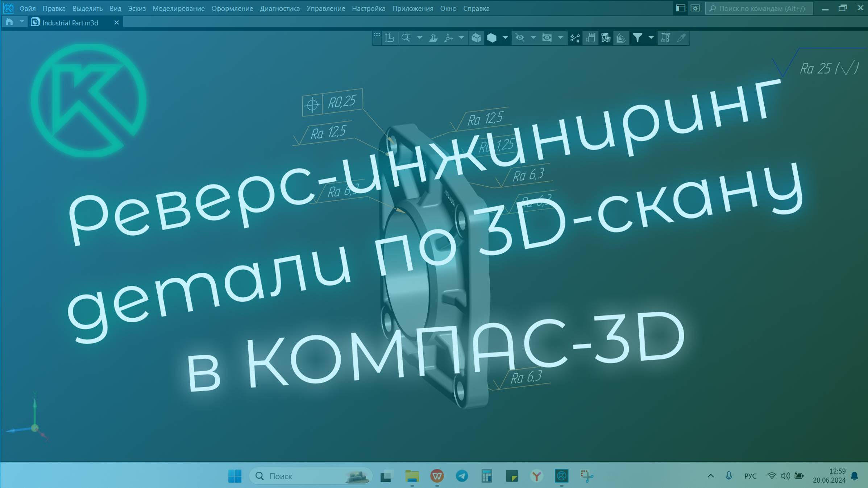This screenshot has height=488, width=868.
Task: Open Telegram from taskbar
Action: pos(462,476)
